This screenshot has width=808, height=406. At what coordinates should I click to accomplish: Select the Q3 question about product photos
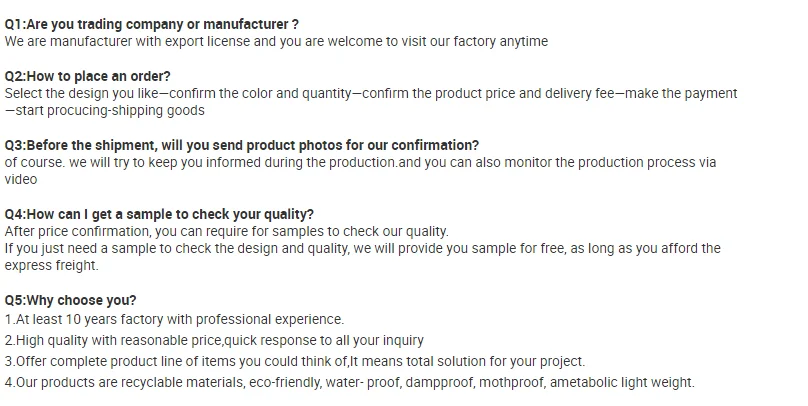(242, 145)
